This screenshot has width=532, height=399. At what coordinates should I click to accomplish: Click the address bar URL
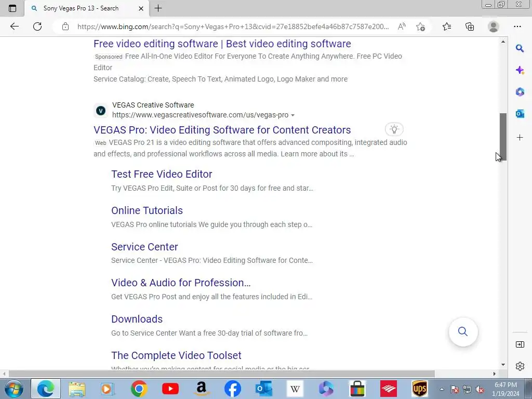coord(233,26)
